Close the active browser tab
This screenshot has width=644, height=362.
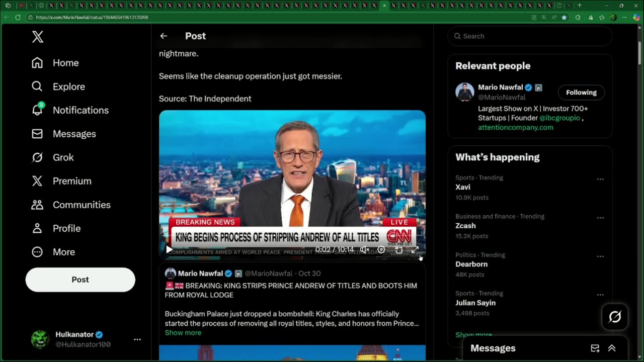pyautogui.click(x=384, y=6)
